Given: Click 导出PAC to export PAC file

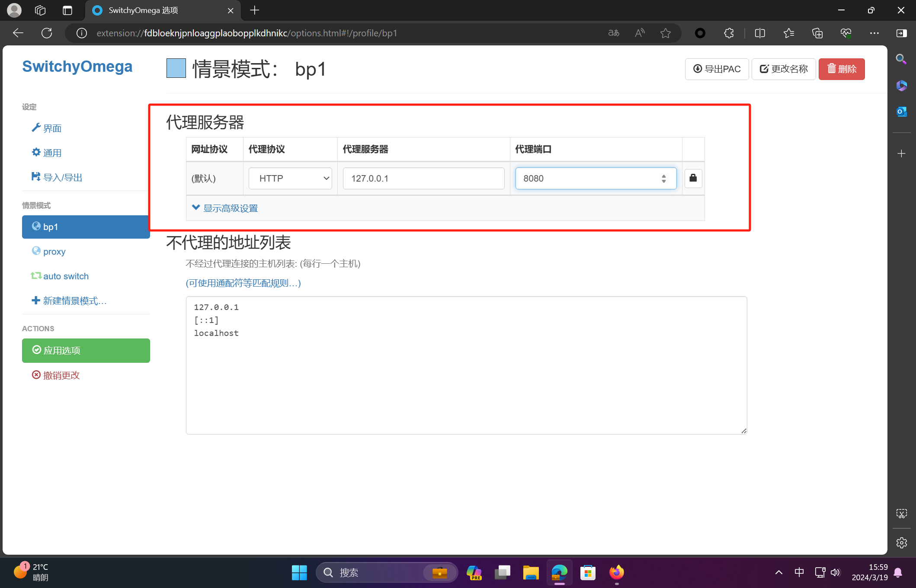Looking at the screenshot, I should tap(716, 69).
